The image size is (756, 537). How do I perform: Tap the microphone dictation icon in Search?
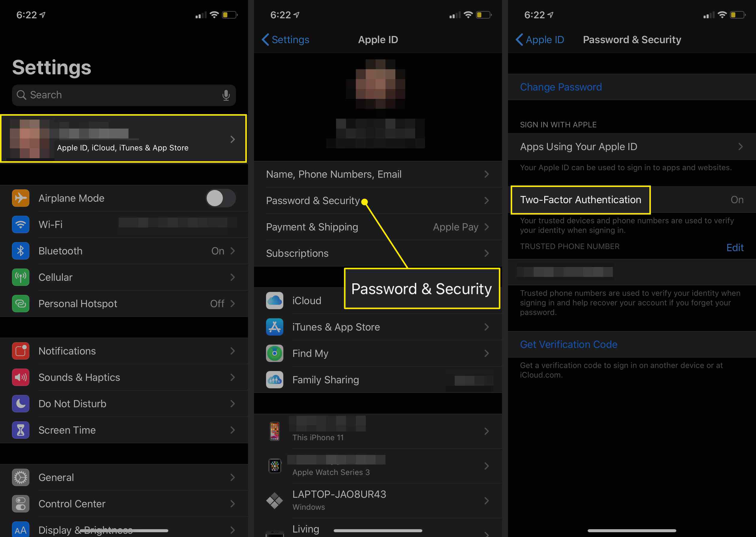pyautogui.click(x=226, y=95)
